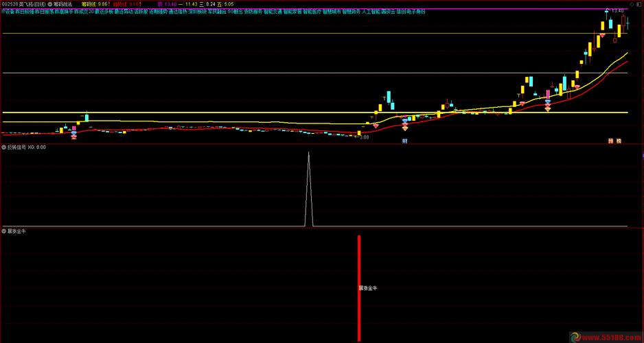Open the 智慧城市 sector link
644x343 pixels.
332,12
